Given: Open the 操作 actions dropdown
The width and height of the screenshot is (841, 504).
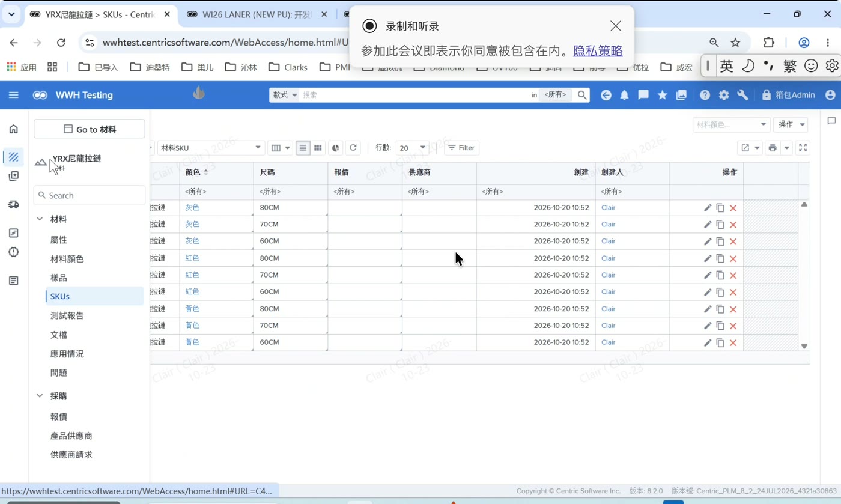Looking at the screenshot, I should tap(790, 124).
